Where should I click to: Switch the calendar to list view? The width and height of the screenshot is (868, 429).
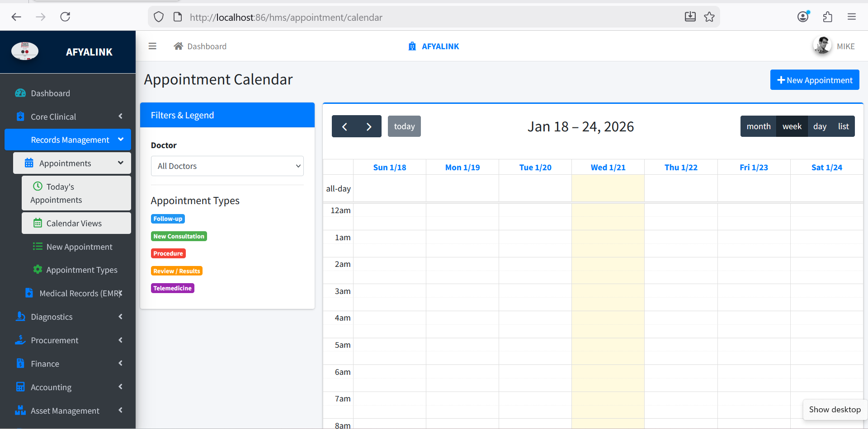coord(843,126)
